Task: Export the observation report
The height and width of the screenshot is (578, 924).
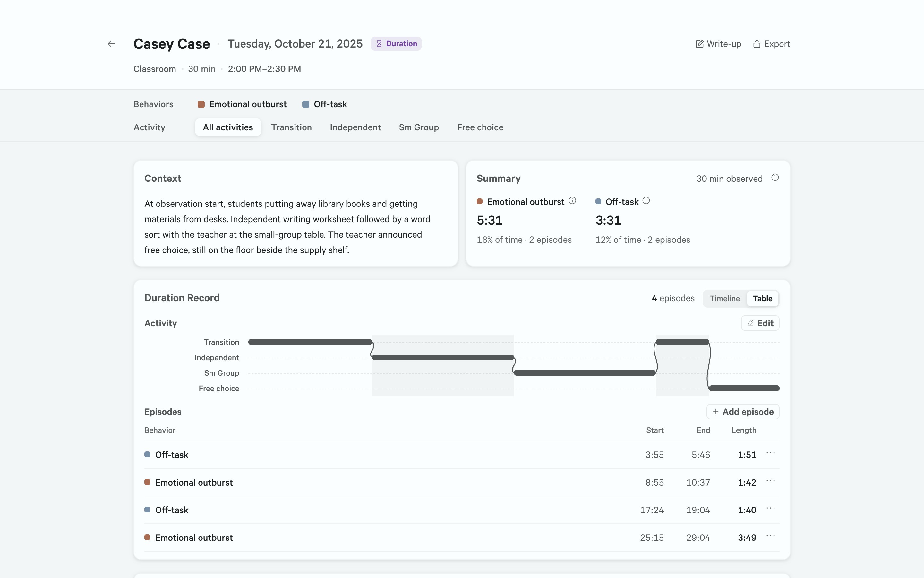Action: pos(771,44)
